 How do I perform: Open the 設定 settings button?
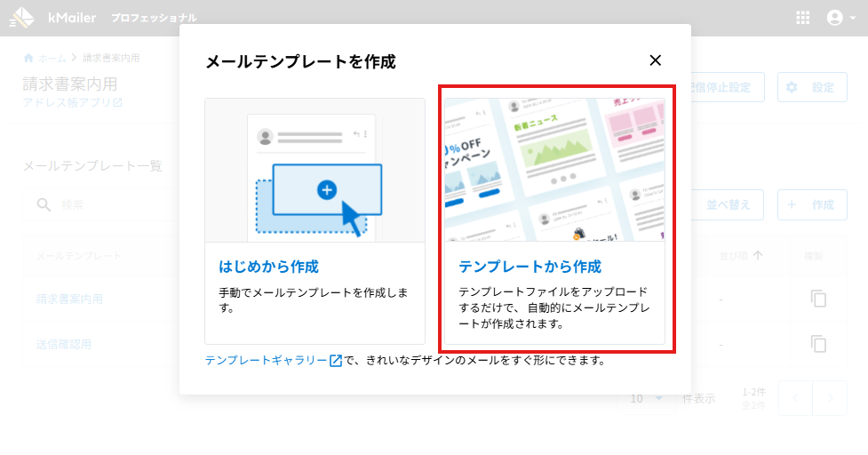[812, 87]
